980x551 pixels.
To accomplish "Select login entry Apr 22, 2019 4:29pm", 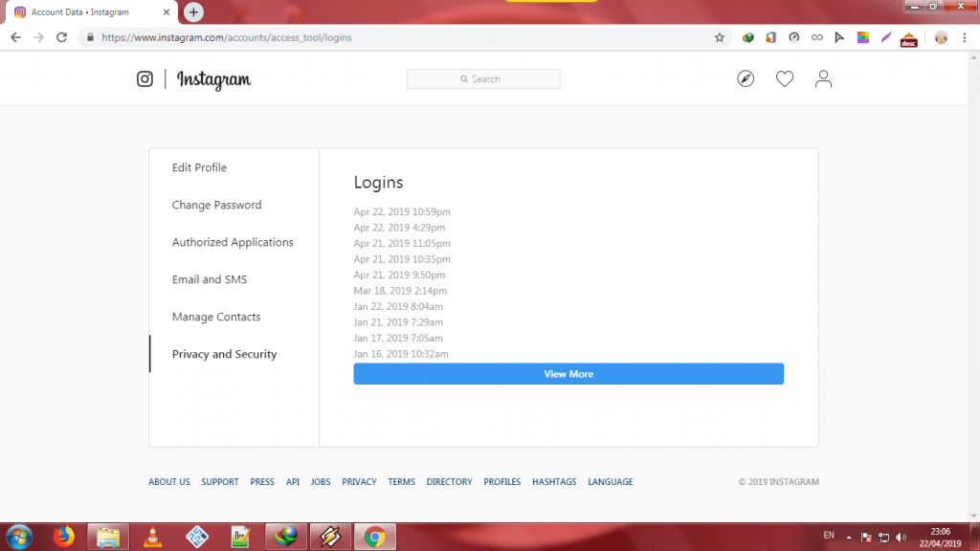I will [x=399, y=228].
